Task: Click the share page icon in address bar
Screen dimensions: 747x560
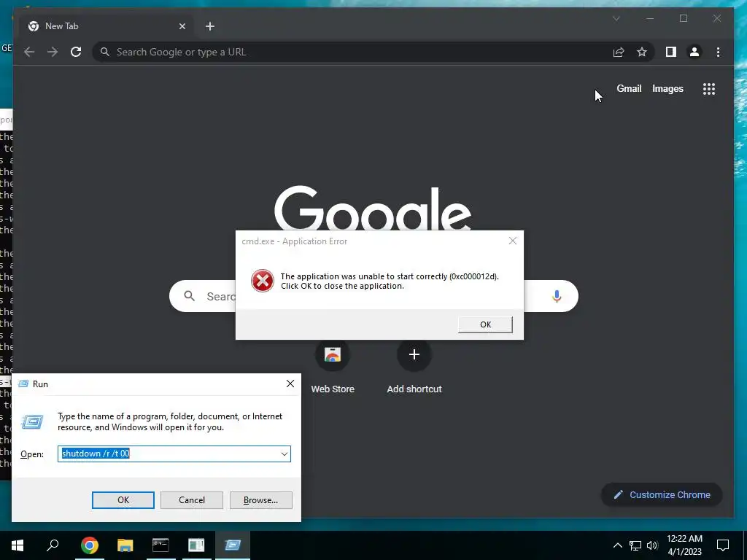Action: click(619, 52)
